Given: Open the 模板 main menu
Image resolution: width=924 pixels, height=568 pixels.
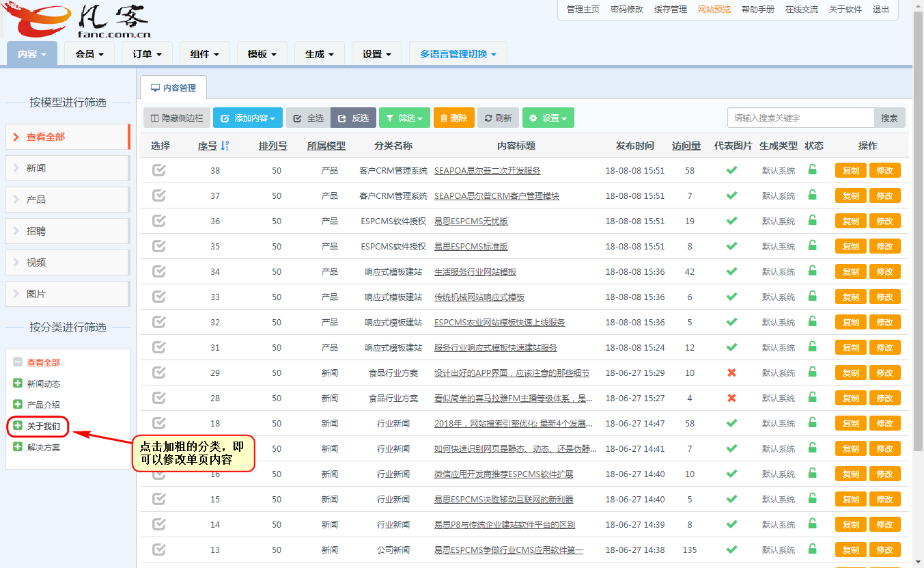Looking at the screenshot, I should [x=262, y=54].
